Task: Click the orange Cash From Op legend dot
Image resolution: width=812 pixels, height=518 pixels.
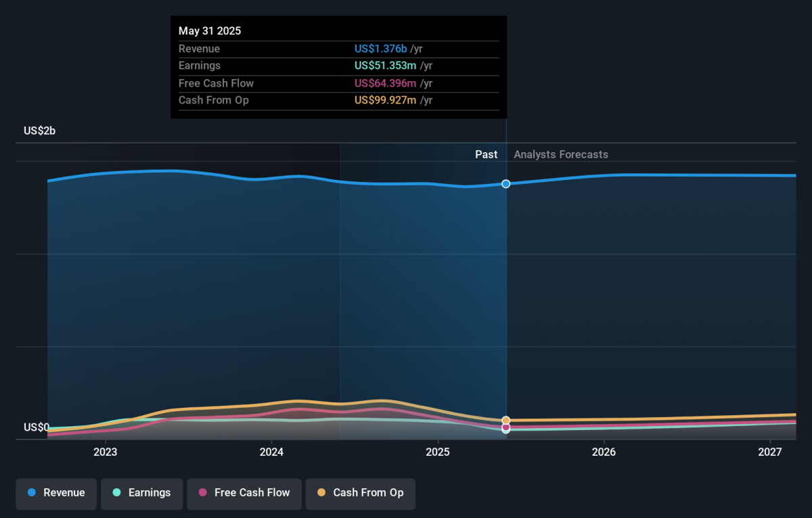Action: pyautogui.click(x=321, y=493)
